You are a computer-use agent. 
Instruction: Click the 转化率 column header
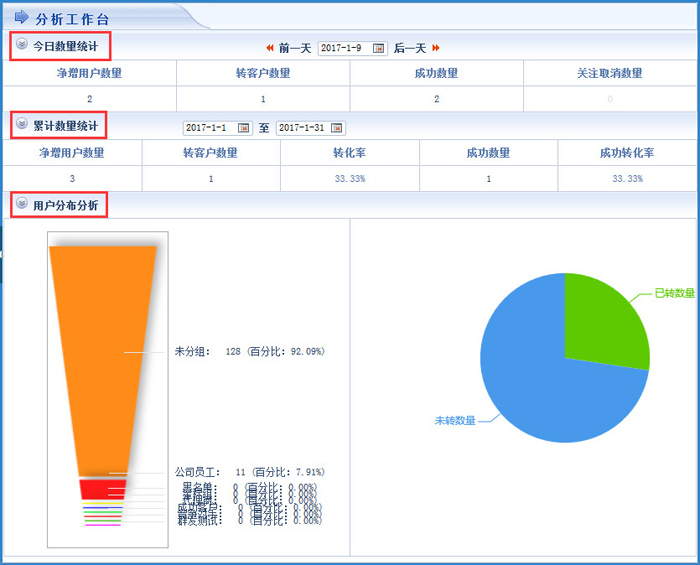tap(349, 153)
